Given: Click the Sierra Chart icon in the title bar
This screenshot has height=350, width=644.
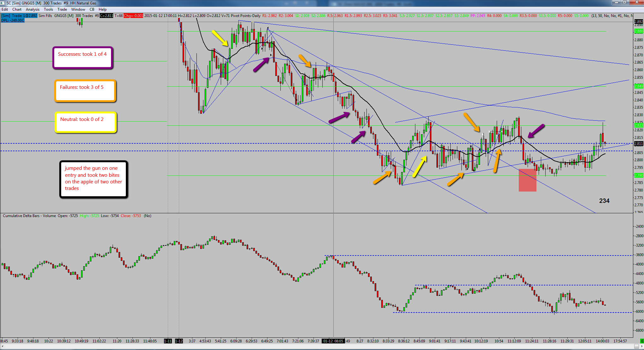Looking at the screenshot, I should 3,3.
